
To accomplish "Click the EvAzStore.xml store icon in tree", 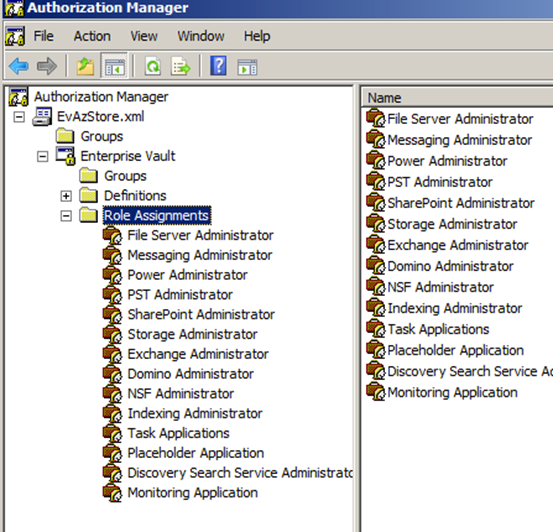I will [42, 116].
